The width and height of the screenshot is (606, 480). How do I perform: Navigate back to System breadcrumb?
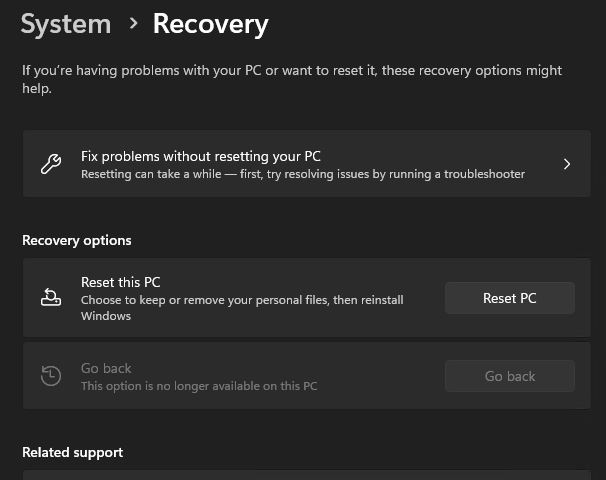[x=66, y=24]
